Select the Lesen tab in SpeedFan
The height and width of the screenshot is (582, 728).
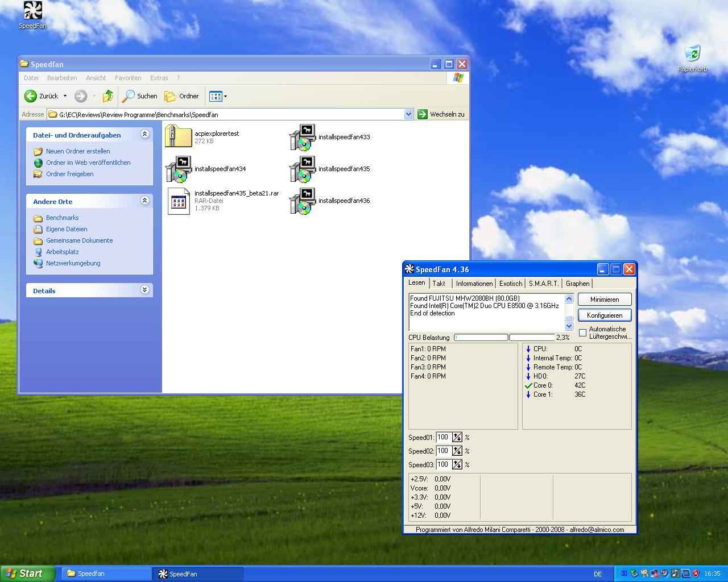click(417, 282)
